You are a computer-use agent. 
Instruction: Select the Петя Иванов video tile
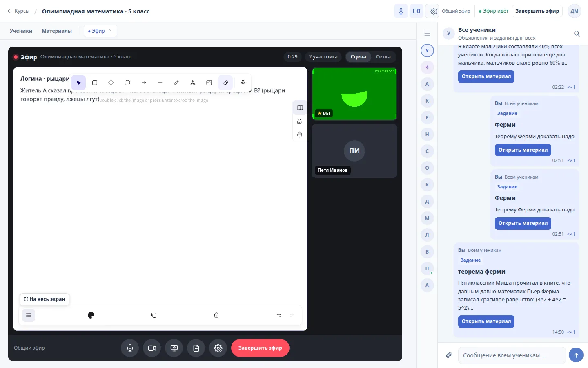354,151
